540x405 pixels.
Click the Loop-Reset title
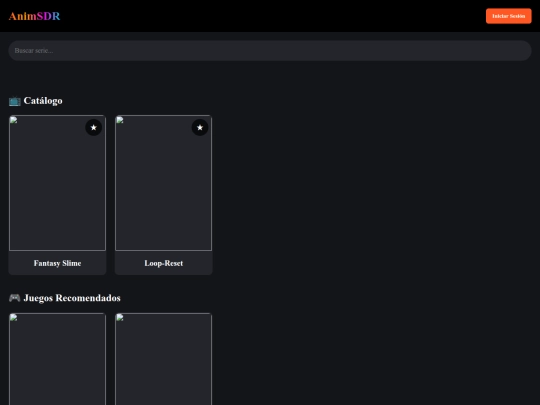tap(164, 263)
